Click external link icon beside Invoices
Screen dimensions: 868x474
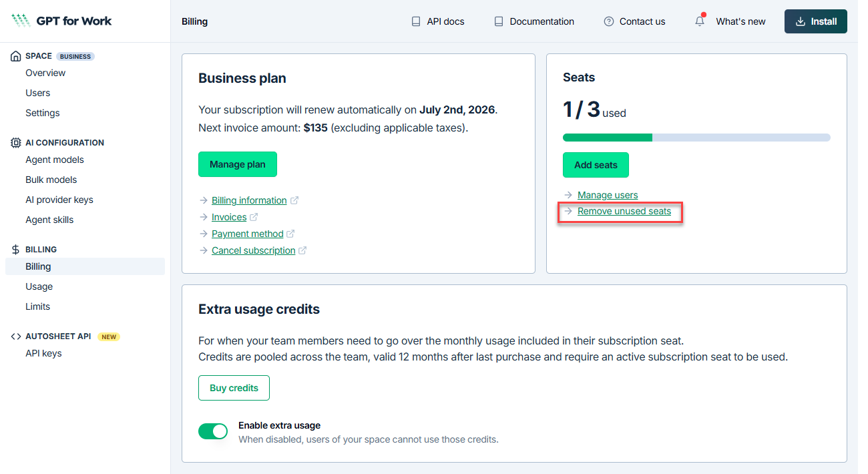tap(254, 217)
